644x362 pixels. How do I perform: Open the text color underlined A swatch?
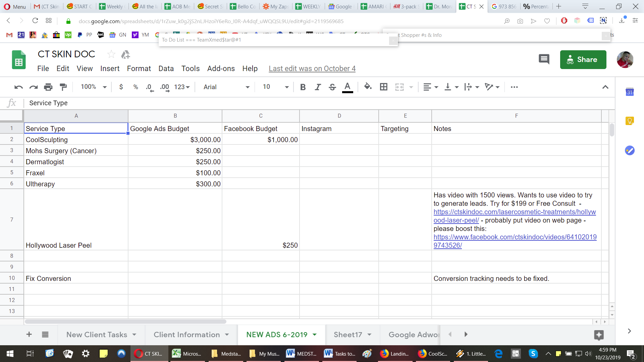click(347, 87)
